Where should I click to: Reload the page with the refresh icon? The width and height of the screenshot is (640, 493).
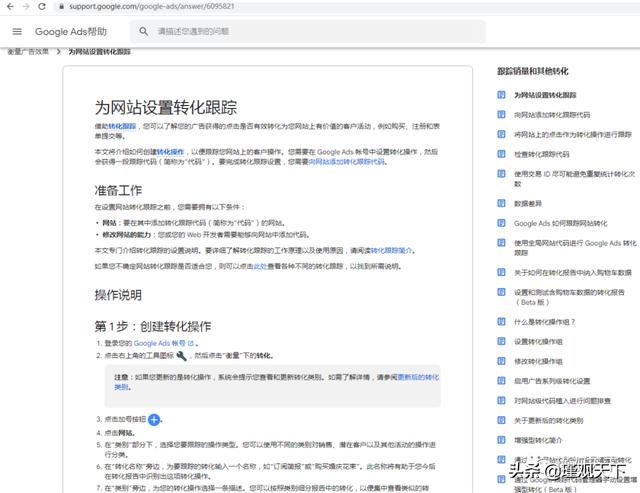(42, 7)
